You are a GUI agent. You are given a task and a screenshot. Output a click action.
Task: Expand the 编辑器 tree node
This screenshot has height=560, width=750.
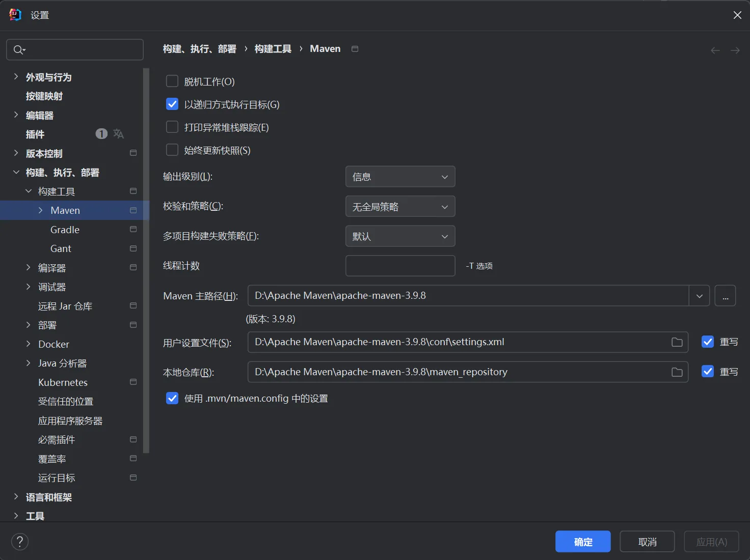16,115
